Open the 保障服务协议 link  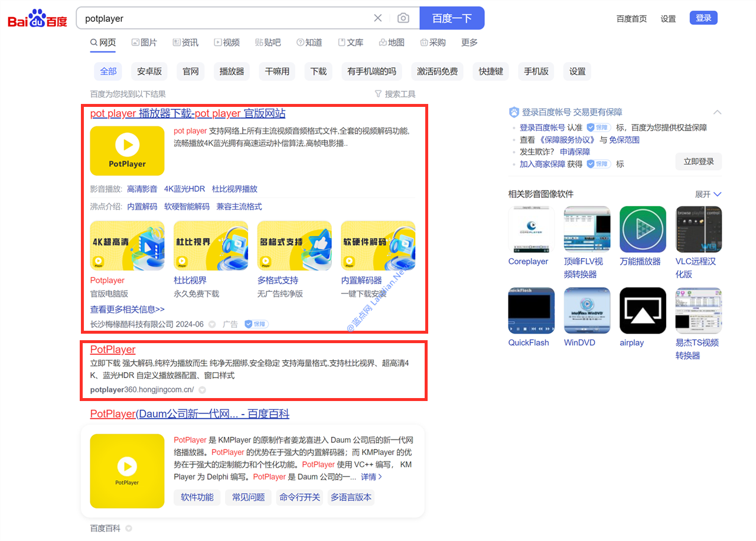pos(567,140)
